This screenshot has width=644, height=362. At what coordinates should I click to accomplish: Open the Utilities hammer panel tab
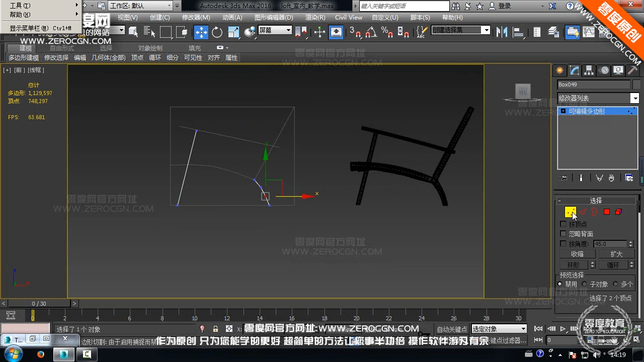(x=632, y=70)
